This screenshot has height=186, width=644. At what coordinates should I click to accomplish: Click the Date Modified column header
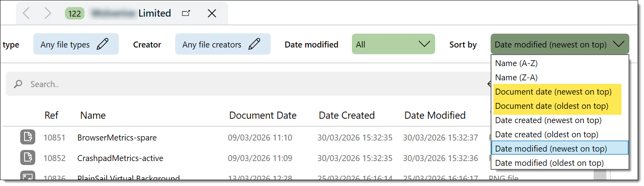435,115
